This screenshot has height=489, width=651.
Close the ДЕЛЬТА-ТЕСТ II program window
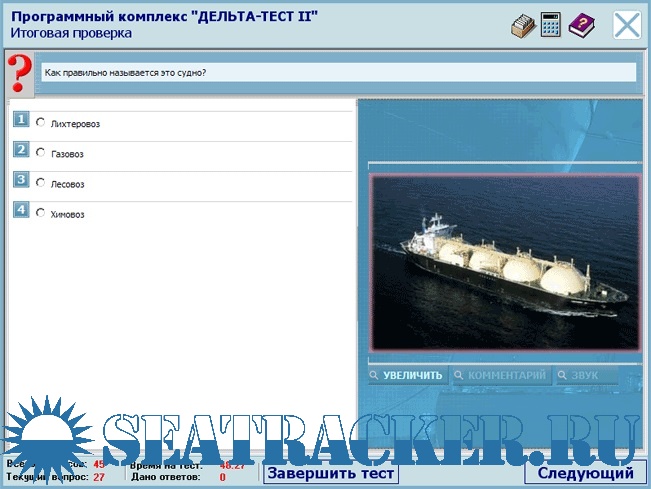click(627, 25)
